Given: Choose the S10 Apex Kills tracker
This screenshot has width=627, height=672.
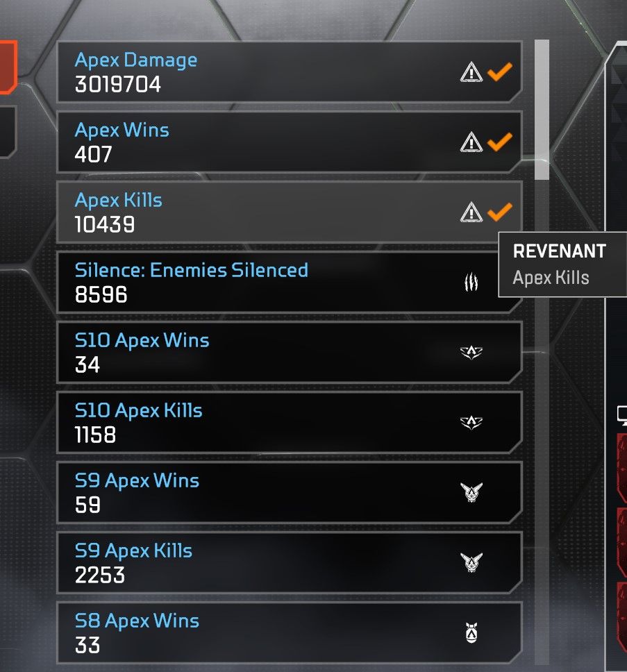Looking at the screenshot, I should coord(290,422).
